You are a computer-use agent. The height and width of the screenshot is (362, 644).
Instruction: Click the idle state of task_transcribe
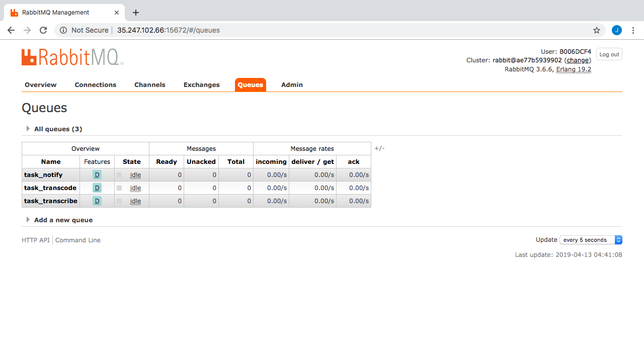click(x=135, y=201)
